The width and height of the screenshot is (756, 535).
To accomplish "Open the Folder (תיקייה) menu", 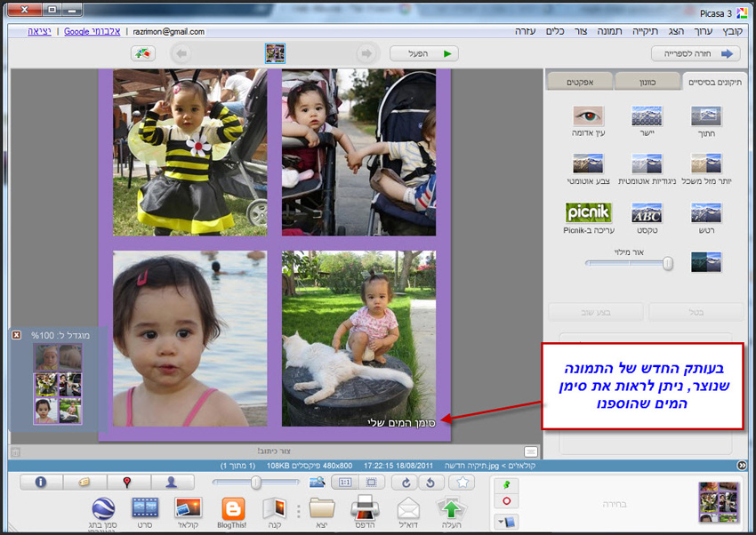I will 645,31.
